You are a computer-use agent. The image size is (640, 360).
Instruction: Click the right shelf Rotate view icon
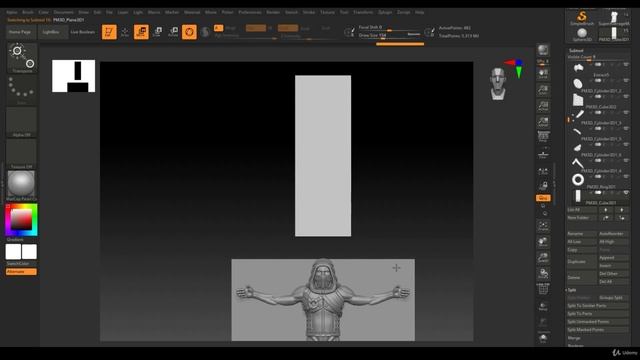(x=543, y=273)
